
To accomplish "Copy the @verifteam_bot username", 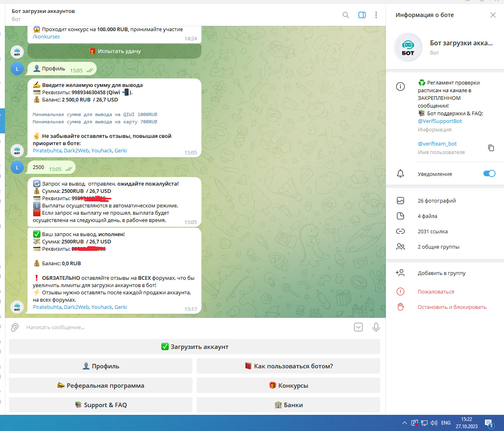I will 491,148.
